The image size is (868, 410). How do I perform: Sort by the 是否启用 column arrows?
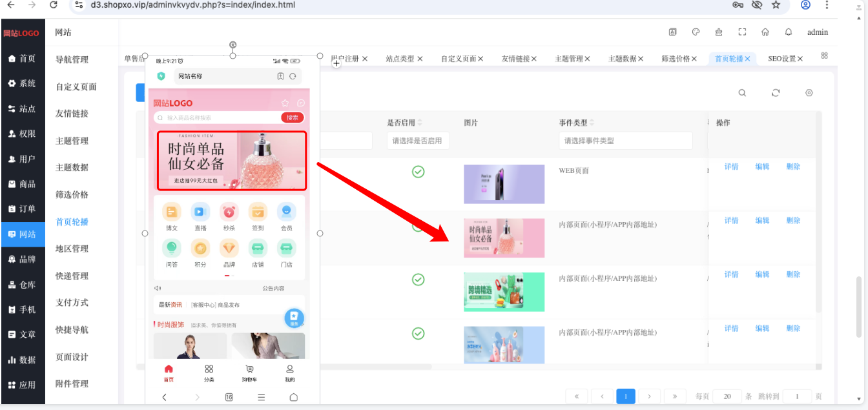coord(420,123)
